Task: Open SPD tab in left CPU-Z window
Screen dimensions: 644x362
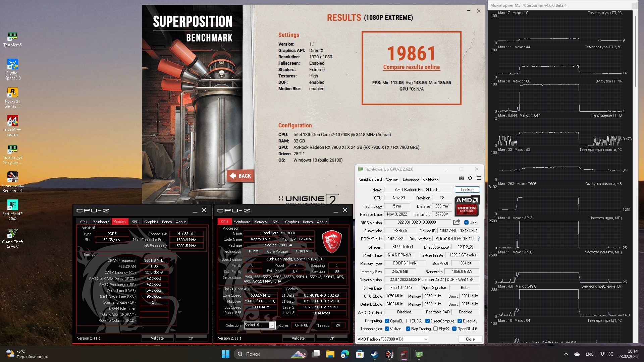Action: pyautogui.click(x=135, y=222)
